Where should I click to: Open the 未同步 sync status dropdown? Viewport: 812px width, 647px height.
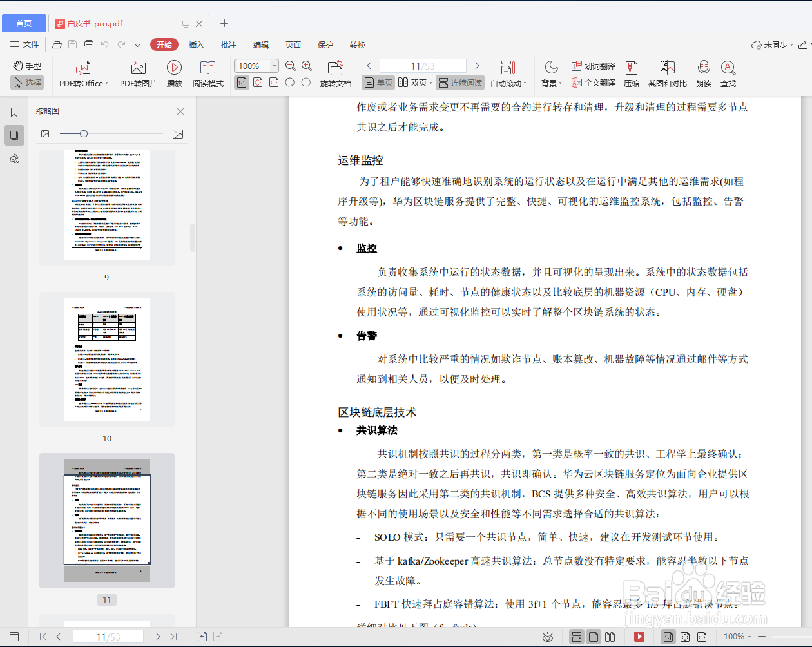(x=772, y=44)
